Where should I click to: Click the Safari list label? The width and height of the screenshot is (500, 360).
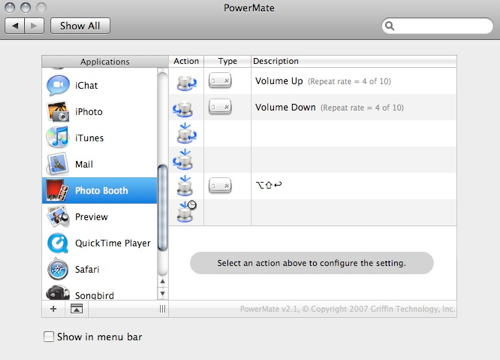(87, 269)
